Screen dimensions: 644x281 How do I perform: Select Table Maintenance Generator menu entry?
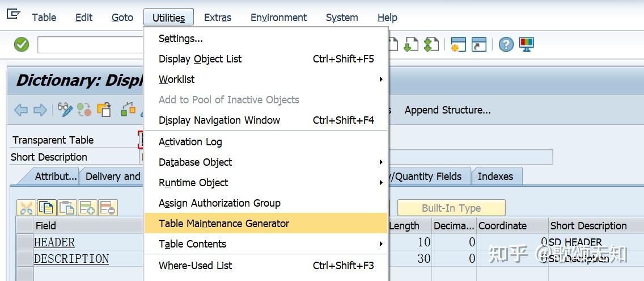click(x=224, y=224)
